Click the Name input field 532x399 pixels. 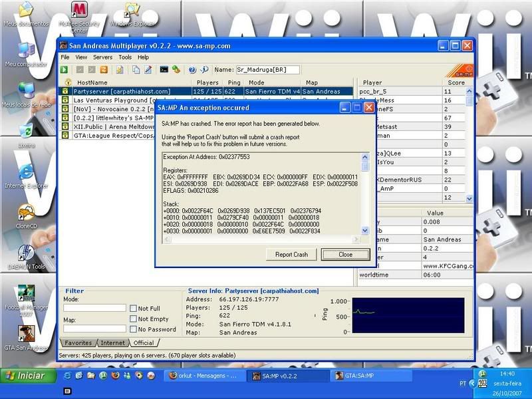coord(268,70)
